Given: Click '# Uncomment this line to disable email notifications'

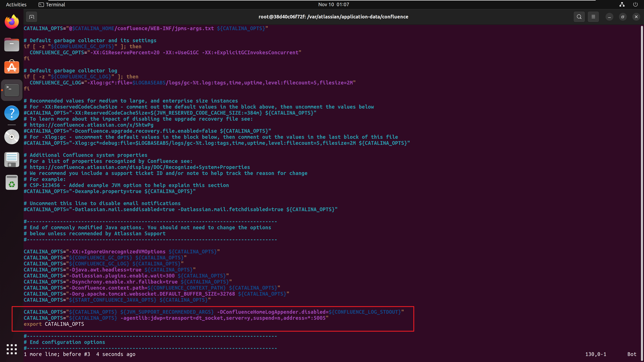Looking at the screenshot, I should point(102,203).
